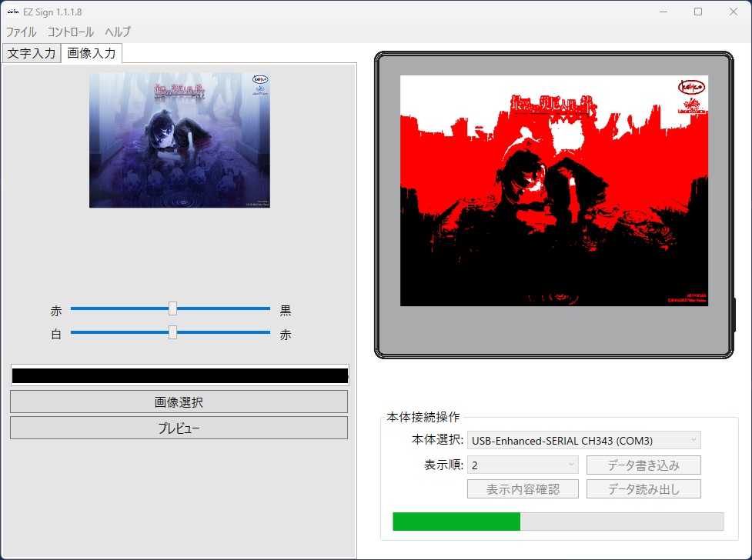Click the データ書き込み button

point(643,465)
